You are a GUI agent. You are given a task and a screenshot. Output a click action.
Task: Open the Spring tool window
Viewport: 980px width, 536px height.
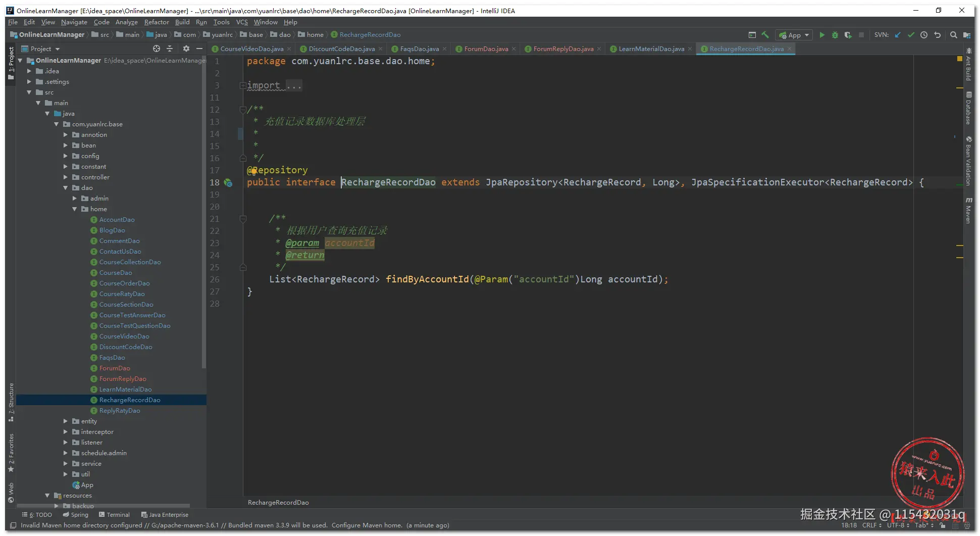click(75, 515)
